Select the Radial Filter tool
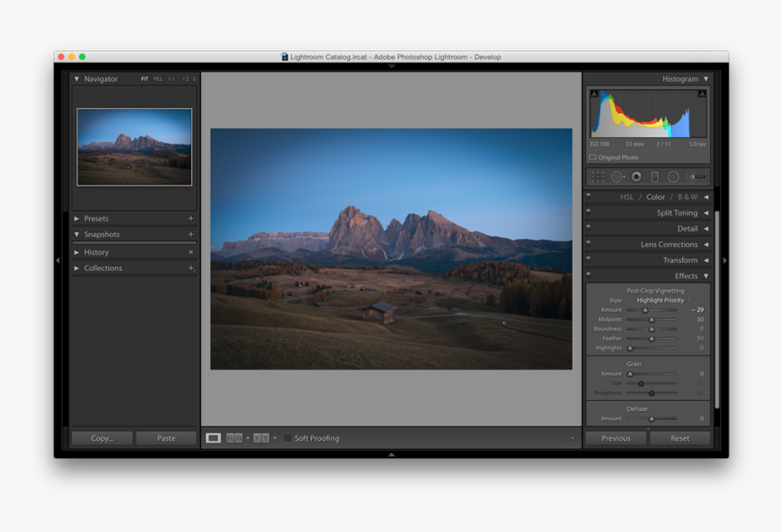 [673, 176]
